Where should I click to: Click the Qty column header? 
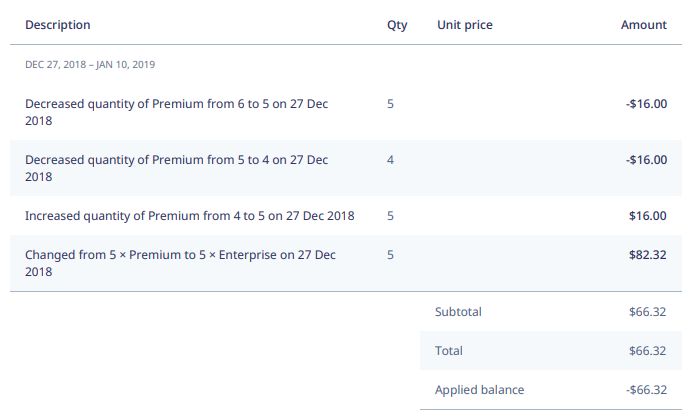pos(397,26)
